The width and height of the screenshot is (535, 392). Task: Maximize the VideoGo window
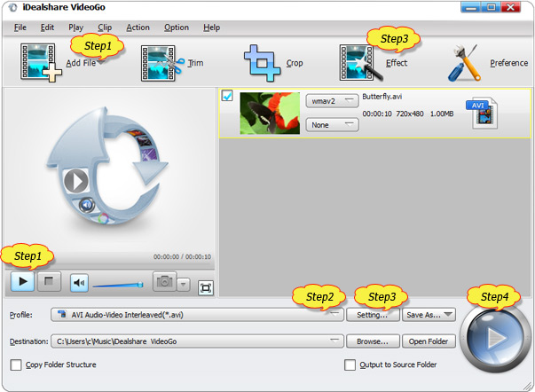click(x=491, y=7)
